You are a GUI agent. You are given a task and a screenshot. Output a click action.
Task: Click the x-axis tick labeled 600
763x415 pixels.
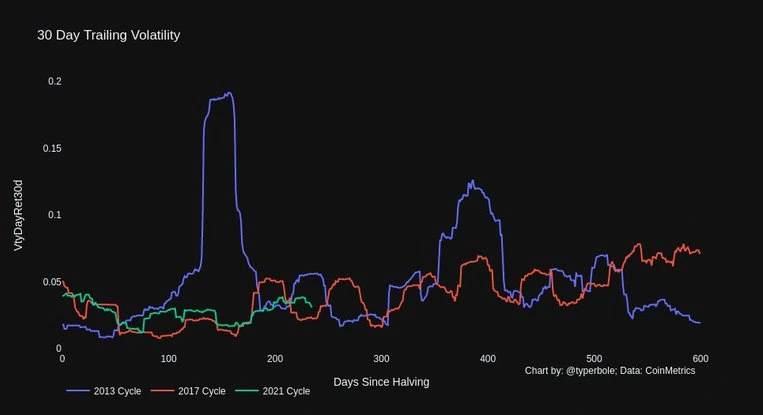(x=701, y=359)
